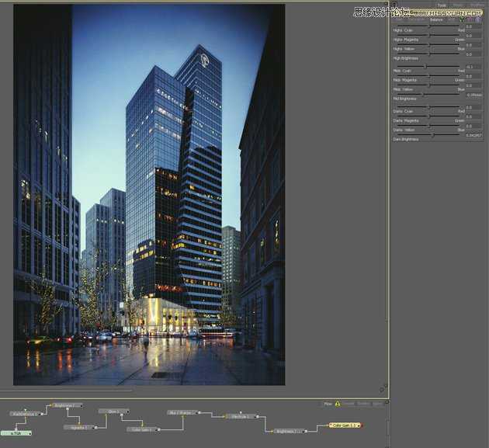Screen dimensions: 489x448
Task: Select the Brightness node feeding the yellow node
Action: click(x=288, y=432)
